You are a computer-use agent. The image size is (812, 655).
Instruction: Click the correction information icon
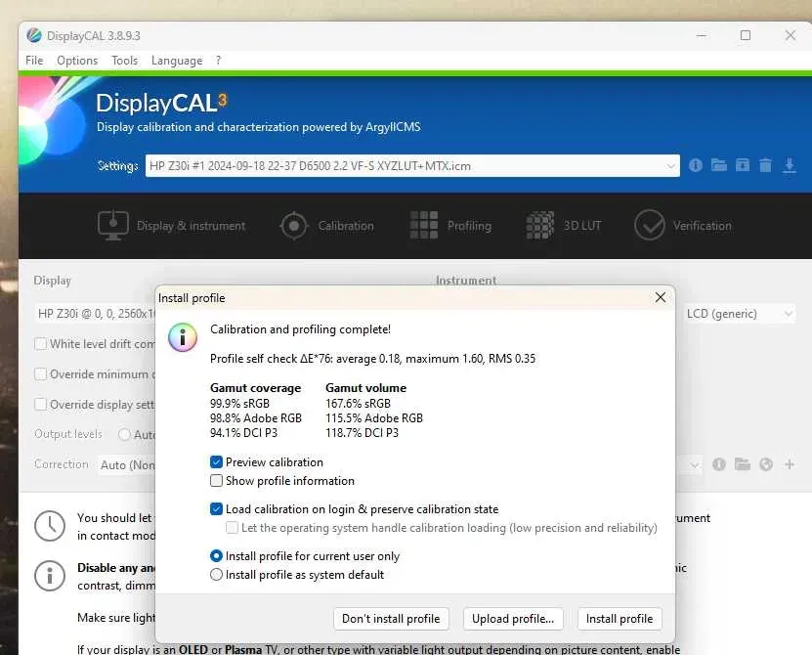click(x=719, y=464)
